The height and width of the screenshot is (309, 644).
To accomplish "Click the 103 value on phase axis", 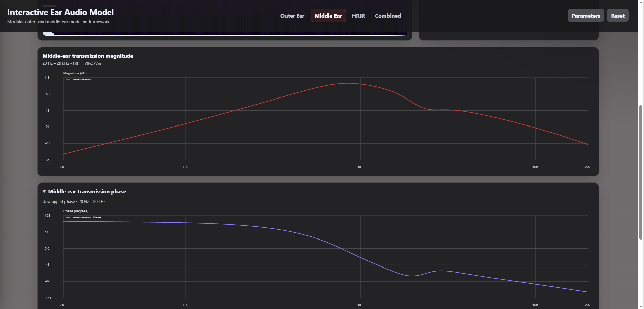I will (47, 216).
